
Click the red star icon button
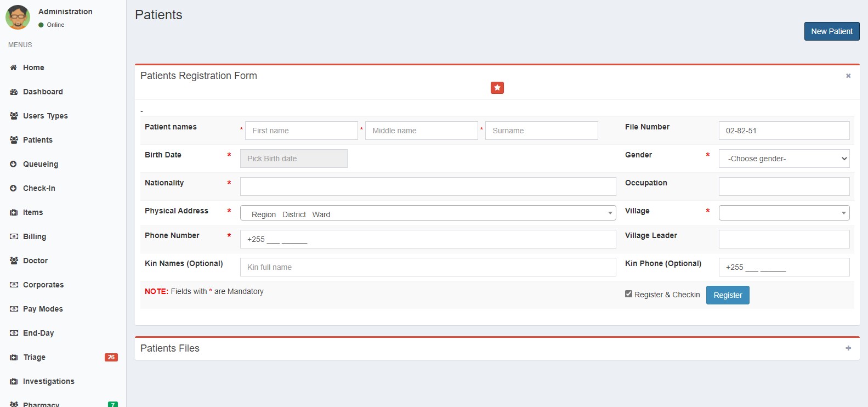point(497,88)
